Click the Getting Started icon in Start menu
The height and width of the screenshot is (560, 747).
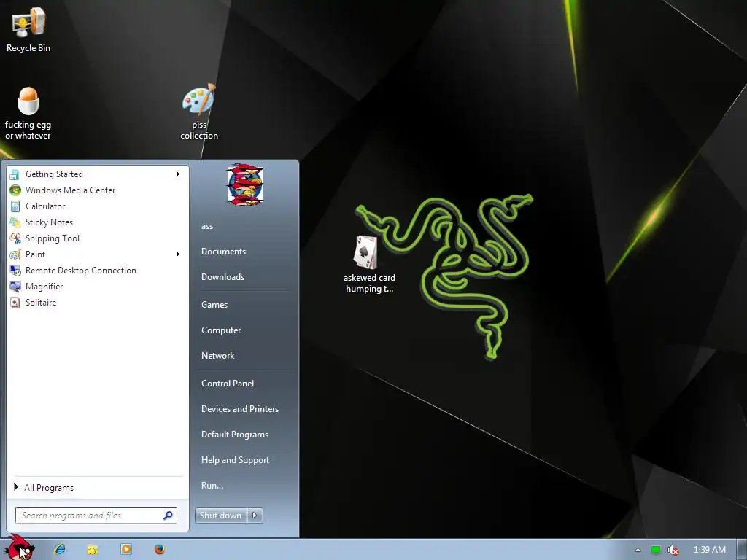coord(15,174)
